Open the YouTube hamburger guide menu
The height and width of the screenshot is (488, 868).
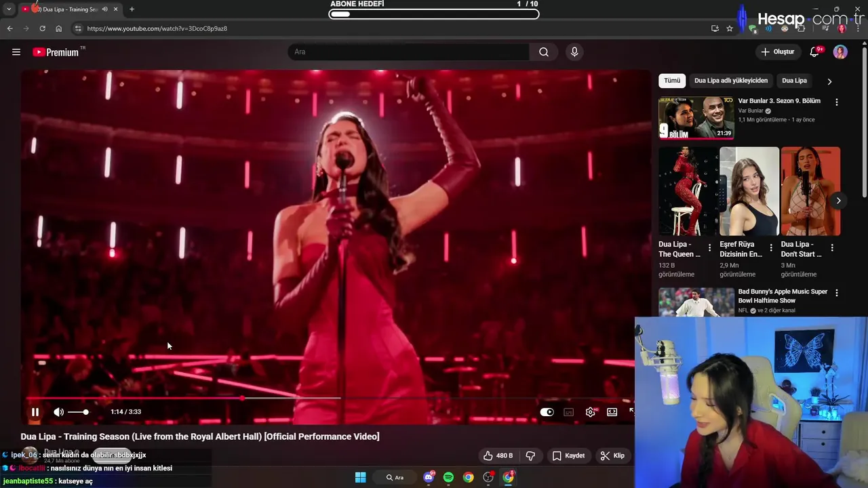(16, 52)
